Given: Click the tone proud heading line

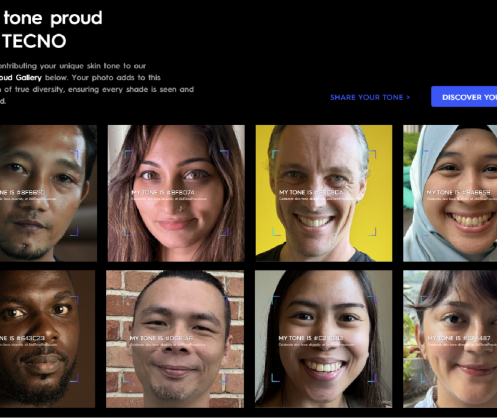Looking at the screenshot, I should tap(53, 18).
